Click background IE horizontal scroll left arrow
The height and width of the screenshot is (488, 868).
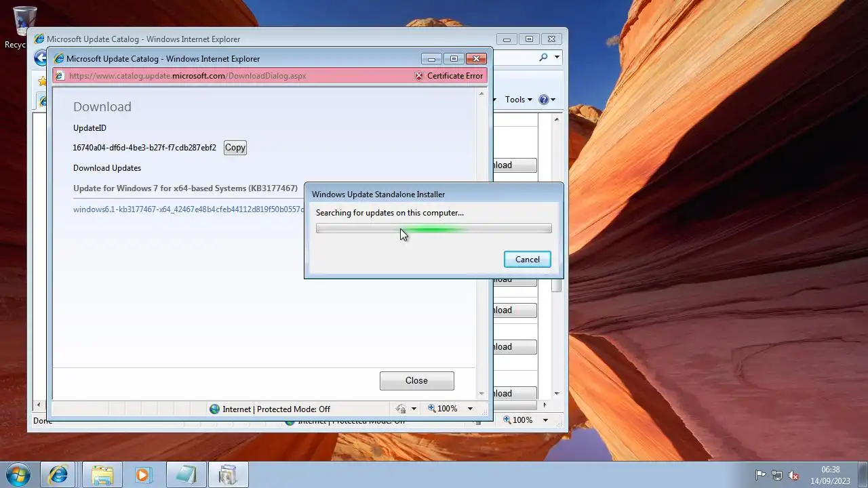[x=39, y=405]
